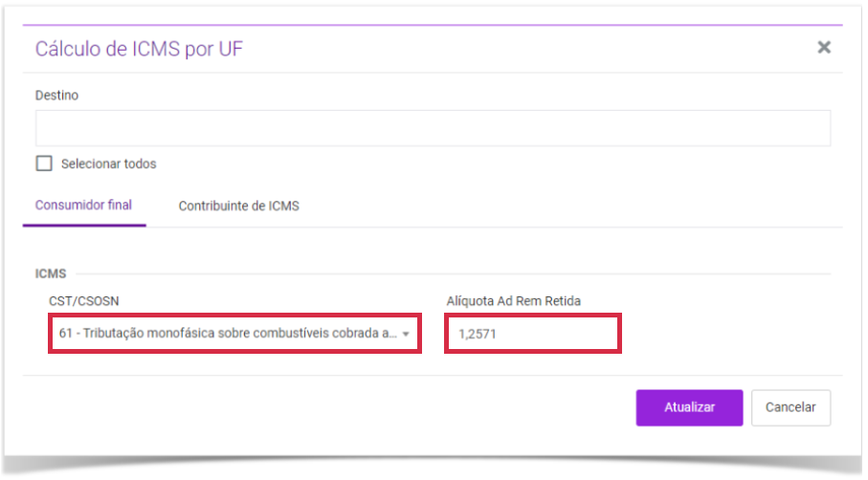This screenshot has height=480, width=868.
Task: Click the purple underline below Consumidor final
Action: 84,225
